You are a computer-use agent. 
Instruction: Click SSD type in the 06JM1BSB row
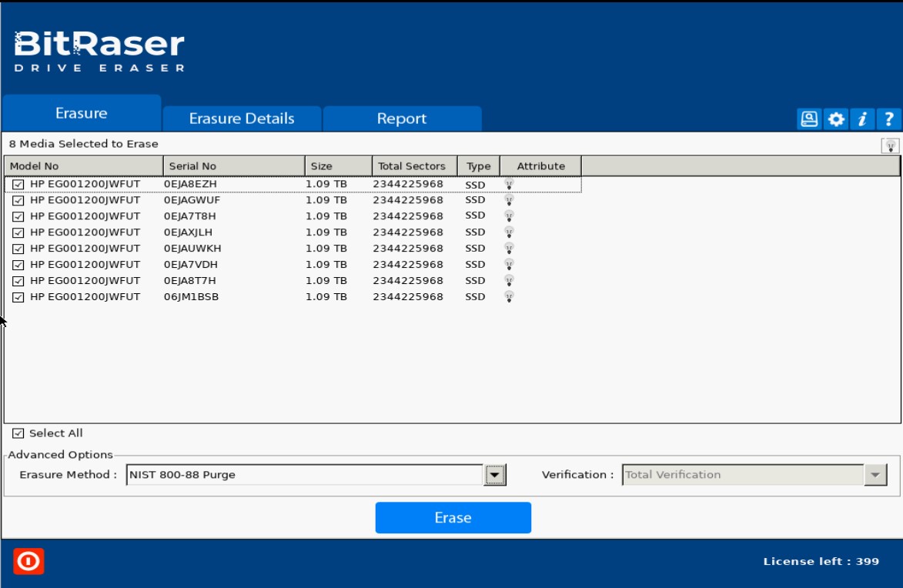[475, 297]
